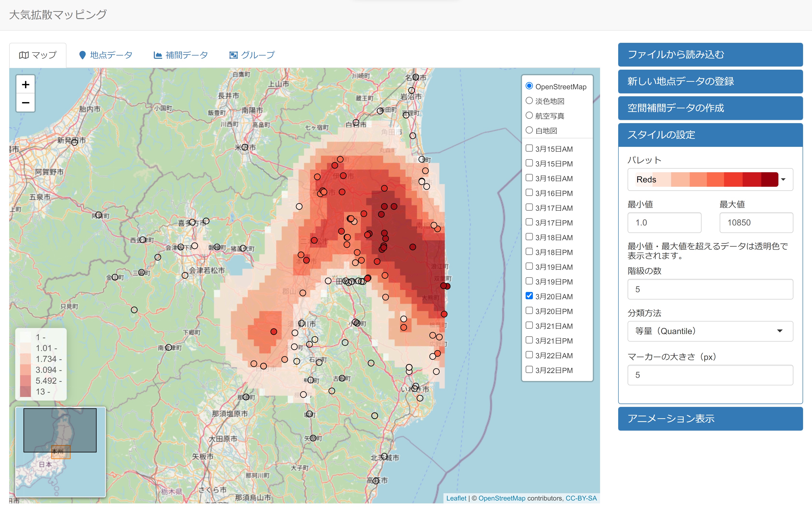Viewport: 812px width, 508px height.
Task: Switch to the グループ tab
Action: tap(252, 55)
